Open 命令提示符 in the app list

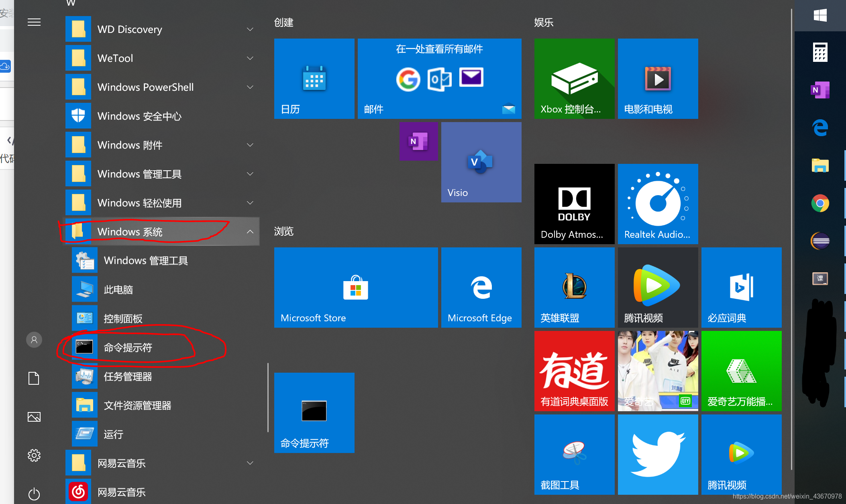pos(128,347)
